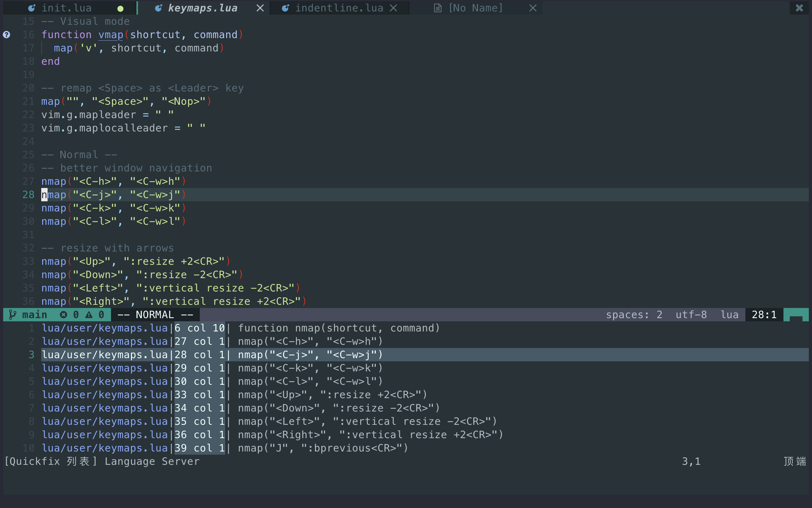
Task: Click the '-- better window navigation' comment
Action: [127, 168]
